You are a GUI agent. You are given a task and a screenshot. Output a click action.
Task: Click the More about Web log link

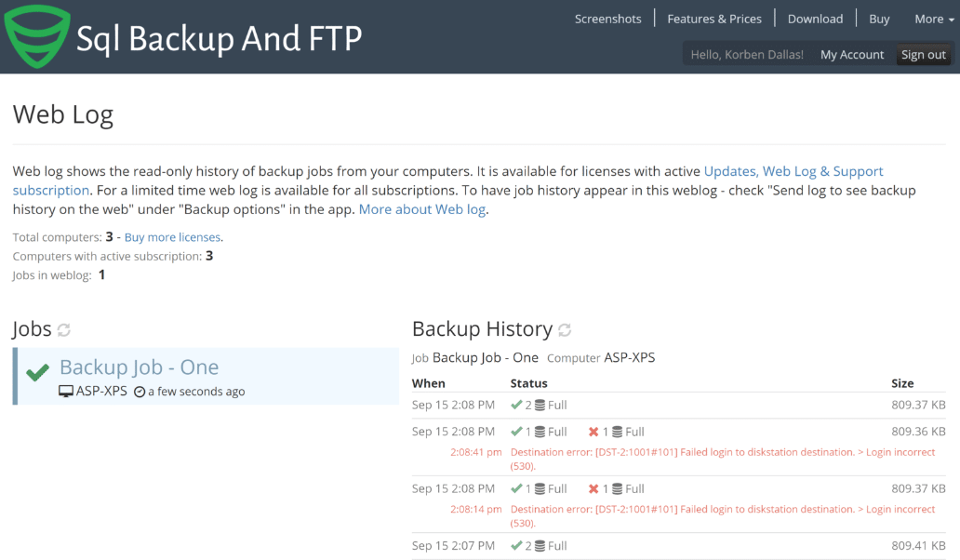(421, 208)
